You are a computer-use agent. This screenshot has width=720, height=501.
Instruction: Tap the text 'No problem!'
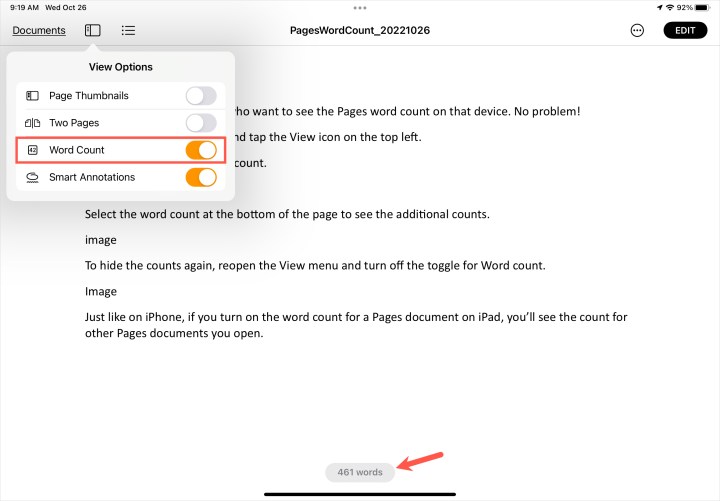coord(547,112)
